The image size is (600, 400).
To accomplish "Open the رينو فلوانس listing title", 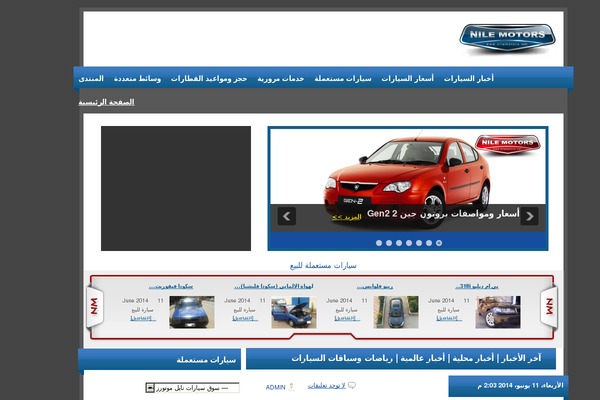I will pos(375,286).
